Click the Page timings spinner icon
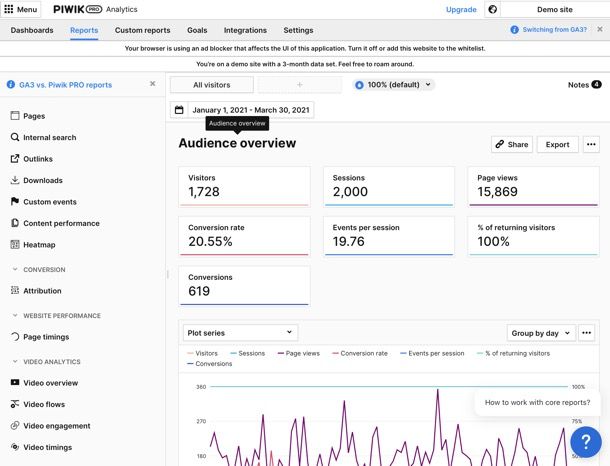610x466 pixels. pos(15,336)
